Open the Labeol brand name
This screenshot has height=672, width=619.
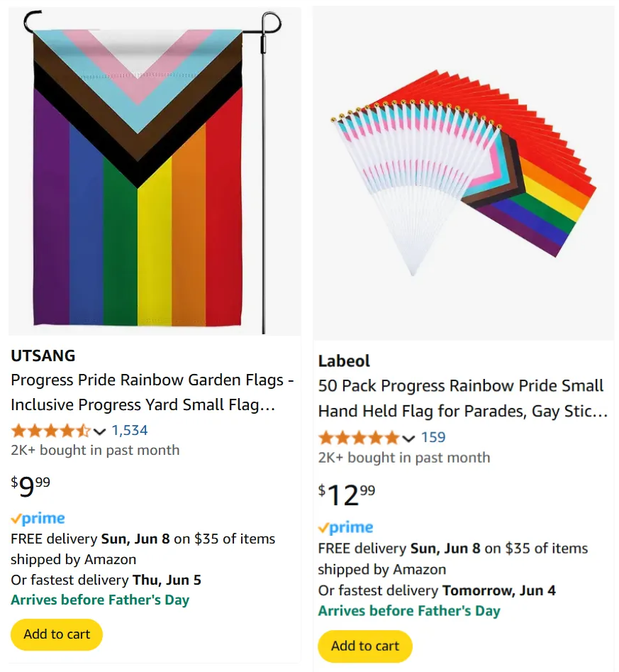tap(344, 360)
